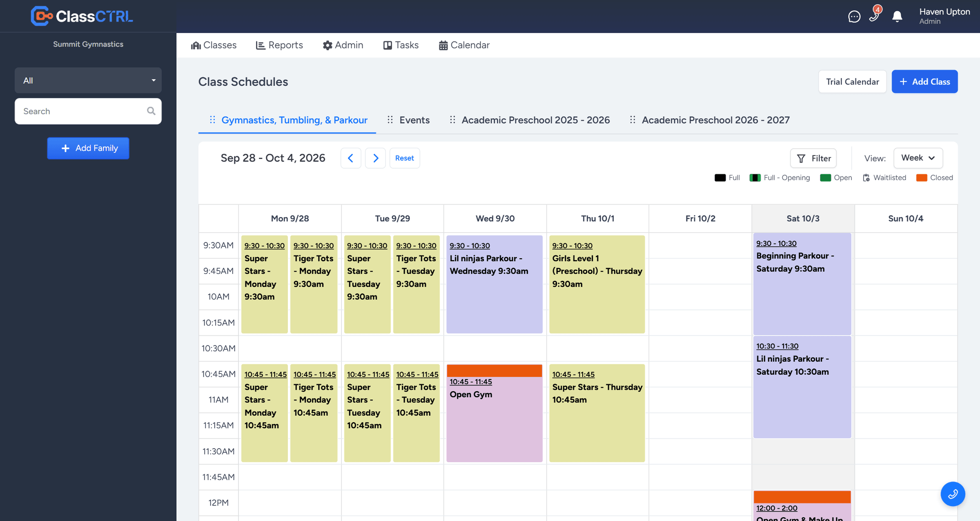Open the Week view dropdown
The height and width of the screenshot is (521, 980).
click(x=918, y=158)
